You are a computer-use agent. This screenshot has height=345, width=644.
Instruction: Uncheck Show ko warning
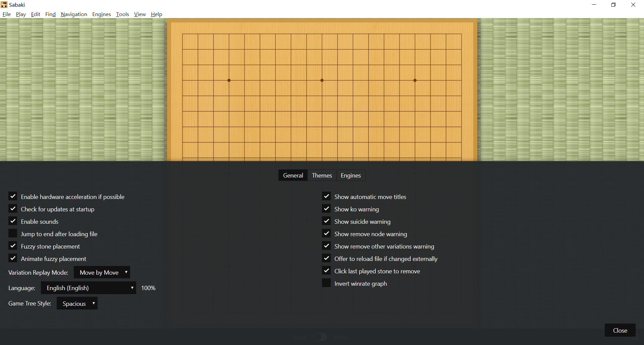coord(326,208)
